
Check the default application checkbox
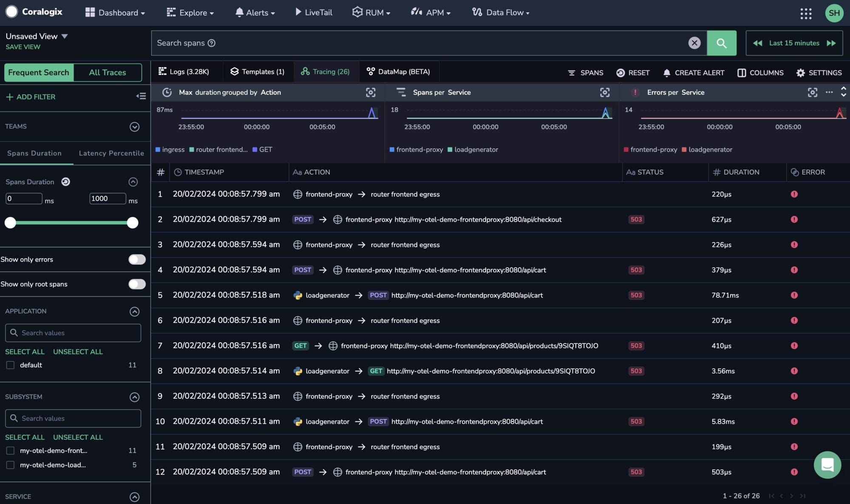[10, 365]
